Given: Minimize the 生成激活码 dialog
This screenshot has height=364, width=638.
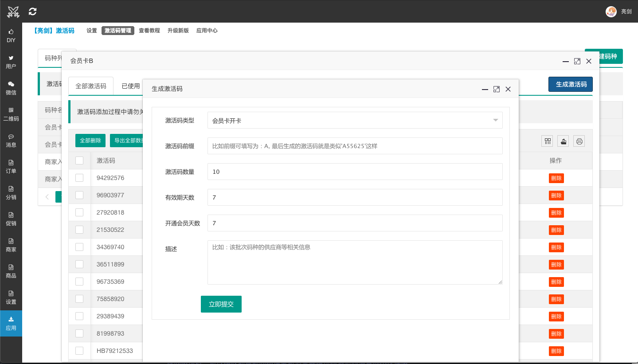Looking at the screenshot, I should click(x=485, y=89).
